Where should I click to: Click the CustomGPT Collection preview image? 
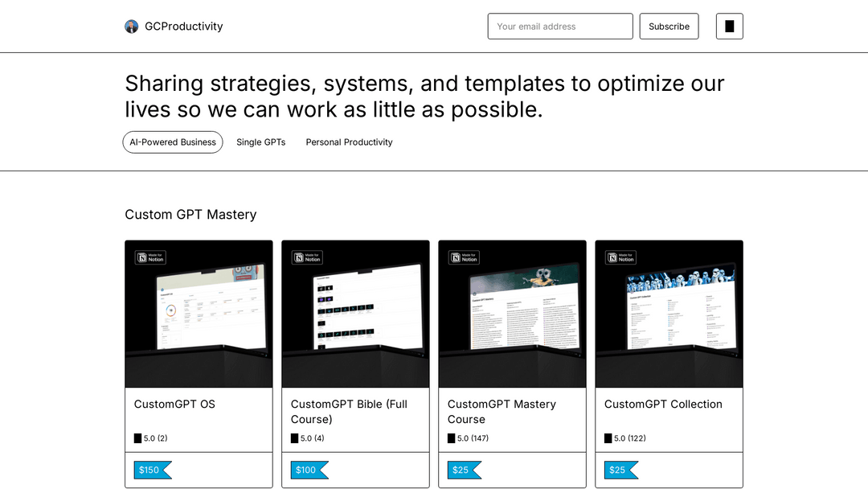pos(669,314)
